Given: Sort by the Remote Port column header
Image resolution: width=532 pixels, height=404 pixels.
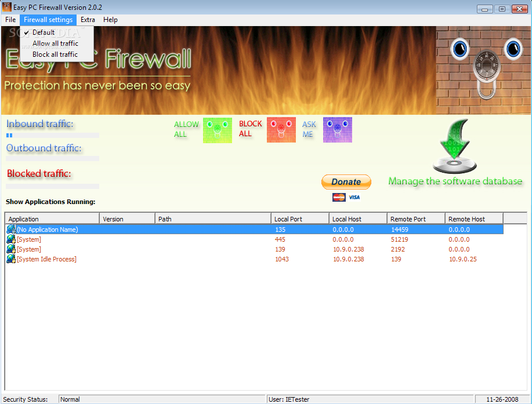Looking at the screenshot, I should pos(417,219).
